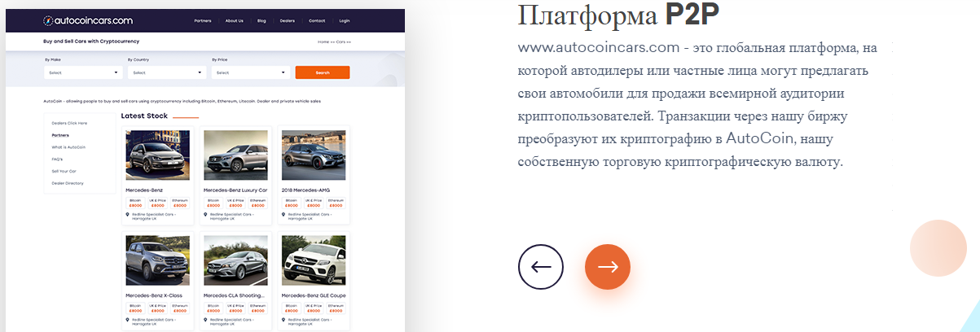Click location pin under Mercedes-Benz X-Class

(x=127, y=320)
